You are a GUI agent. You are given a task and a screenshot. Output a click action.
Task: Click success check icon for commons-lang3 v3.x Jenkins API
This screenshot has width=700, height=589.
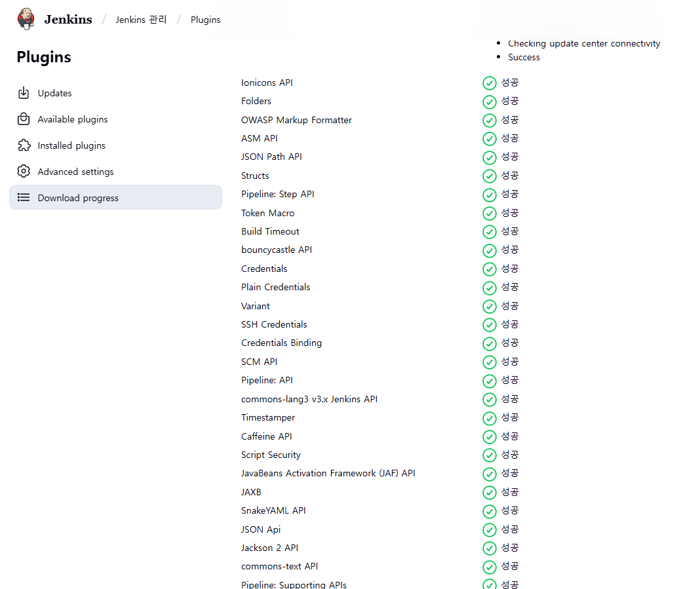(490, 400)
